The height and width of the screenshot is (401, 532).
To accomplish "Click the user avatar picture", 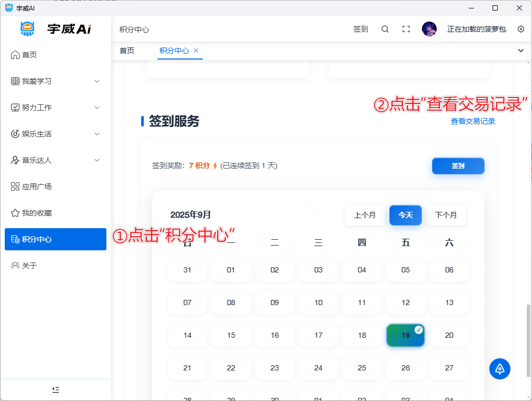I will (429, 29).
